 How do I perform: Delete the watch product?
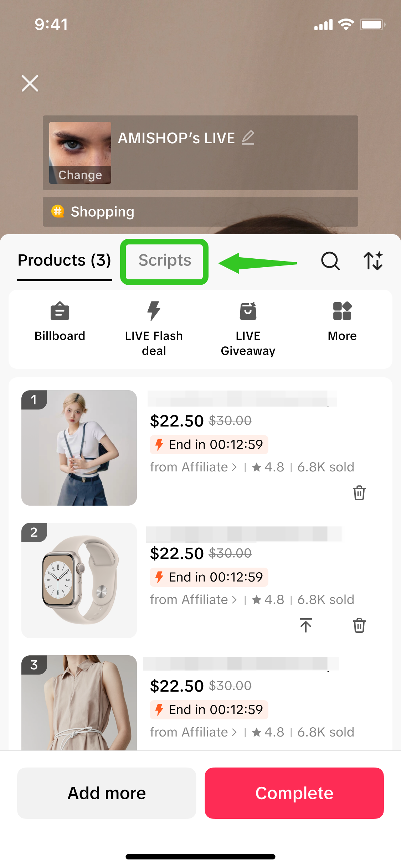pos(359,625)
